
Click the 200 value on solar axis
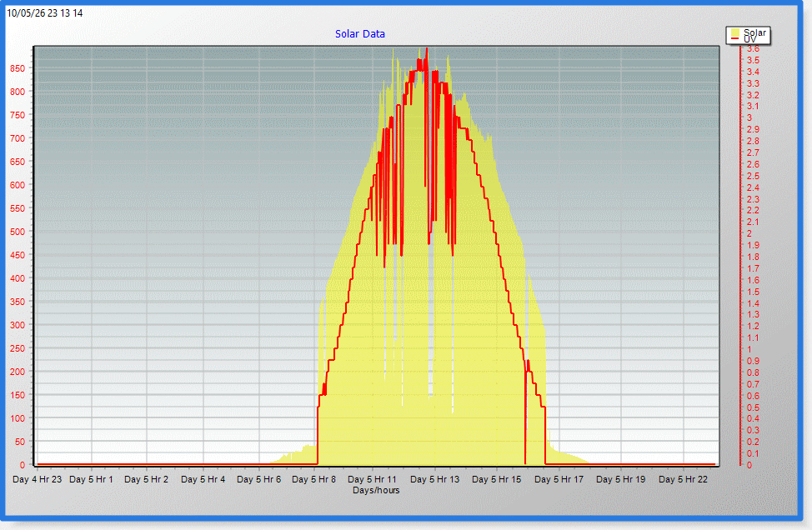coord(17,372)
